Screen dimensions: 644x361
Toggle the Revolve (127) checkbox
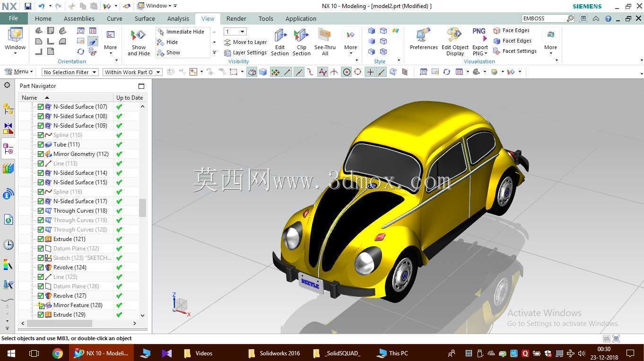pyautogui.click(x=41, y=296)
